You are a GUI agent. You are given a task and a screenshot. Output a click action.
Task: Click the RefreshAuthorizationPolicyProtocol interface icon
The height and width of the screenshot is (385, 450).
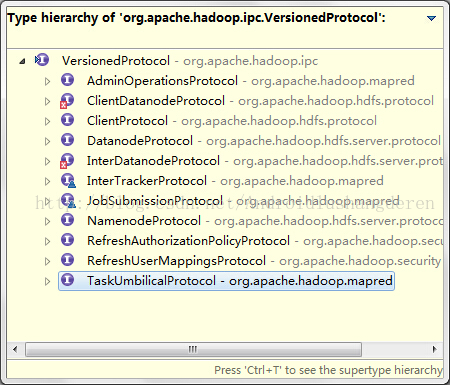[67, 240]
